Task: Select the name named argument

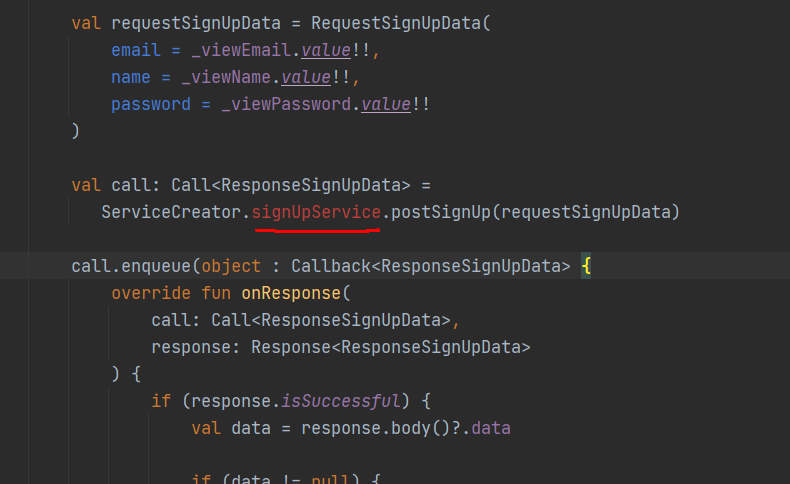Action: coord(130,78)
